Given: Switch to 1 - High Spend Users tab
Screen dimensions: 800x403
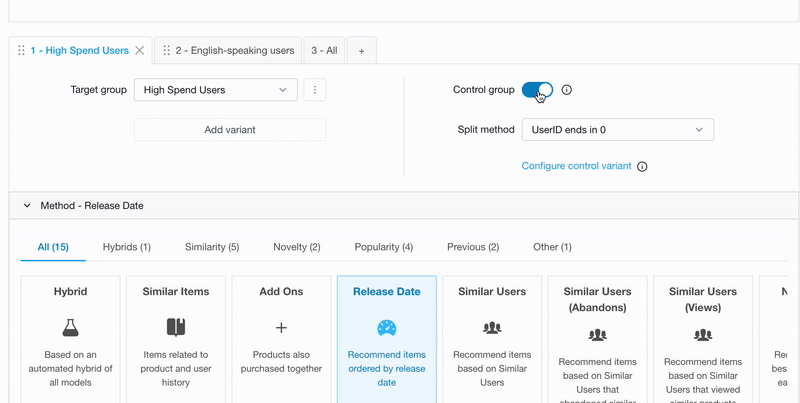Looking at the screenshot, I should (80, 51).
